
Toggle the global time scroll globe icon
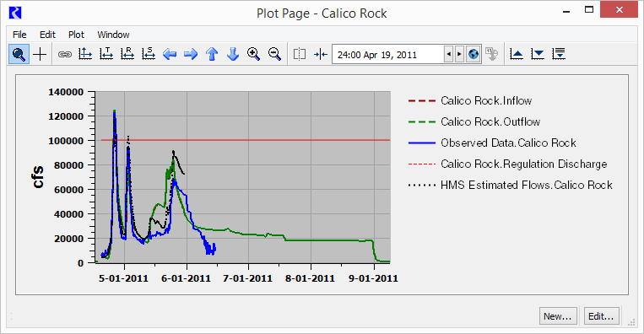474,54
